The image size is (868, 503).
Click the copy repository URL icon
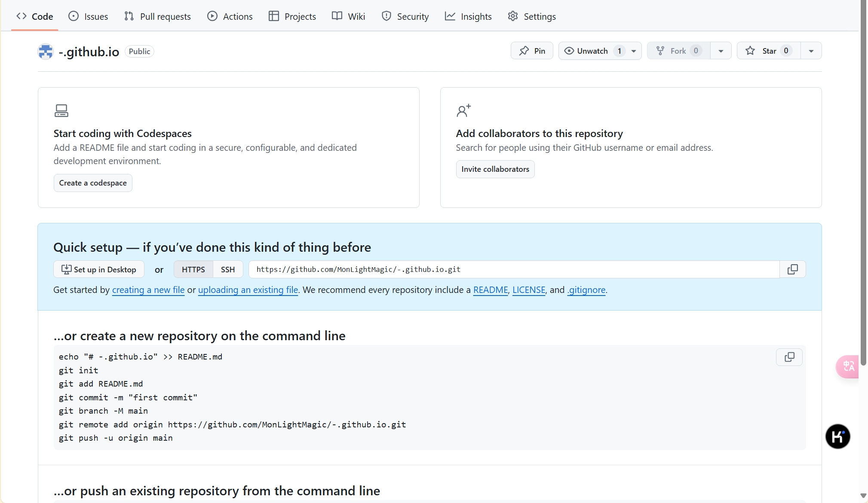792,269
